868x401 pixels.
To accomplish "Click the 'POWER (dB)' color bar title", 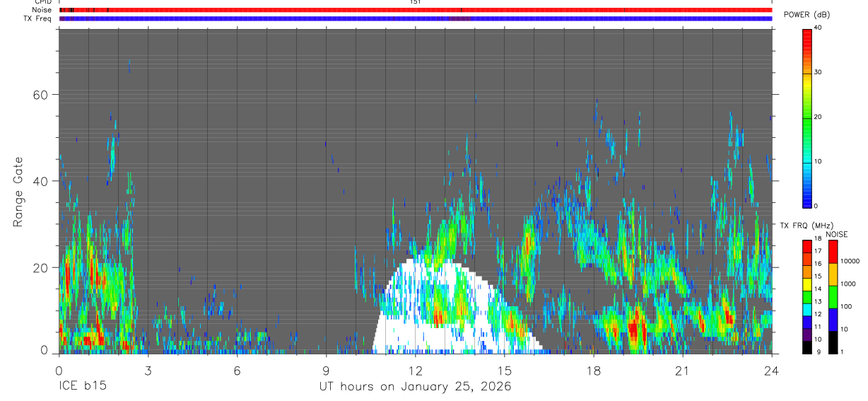I will [807, 15].
